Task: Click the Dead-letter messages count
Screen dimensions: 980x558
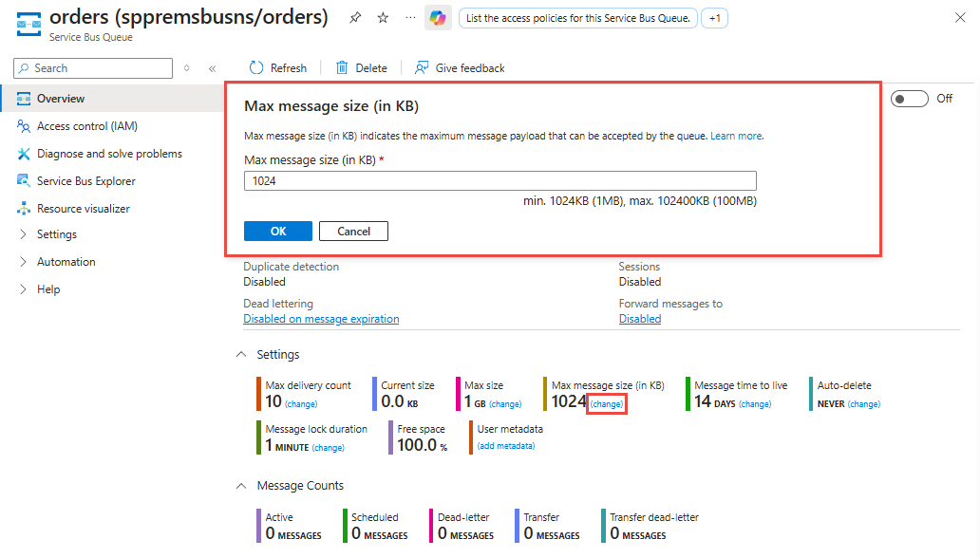Action: tap(465, 533)
